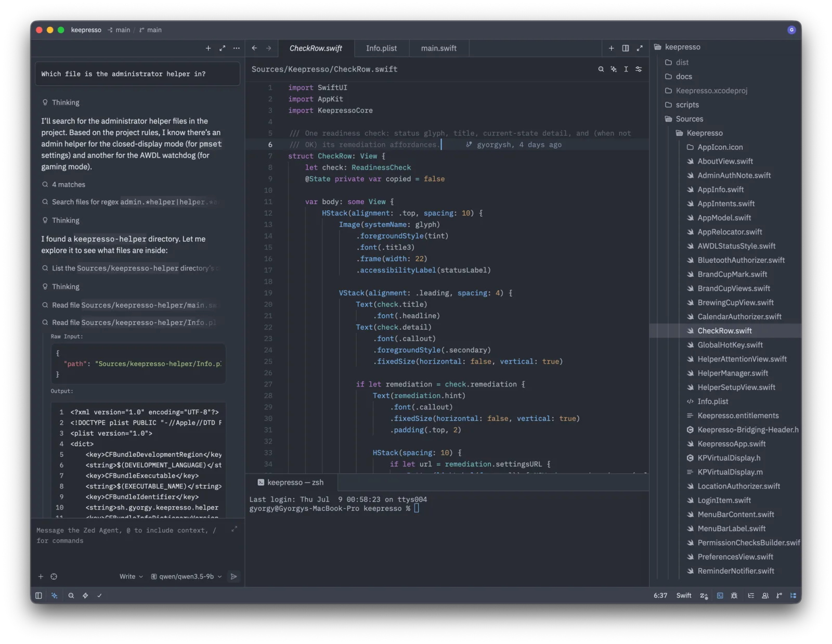The image size is (832, 644).
Task: Open editor controls sliders icon
Action: coord(639,69)
